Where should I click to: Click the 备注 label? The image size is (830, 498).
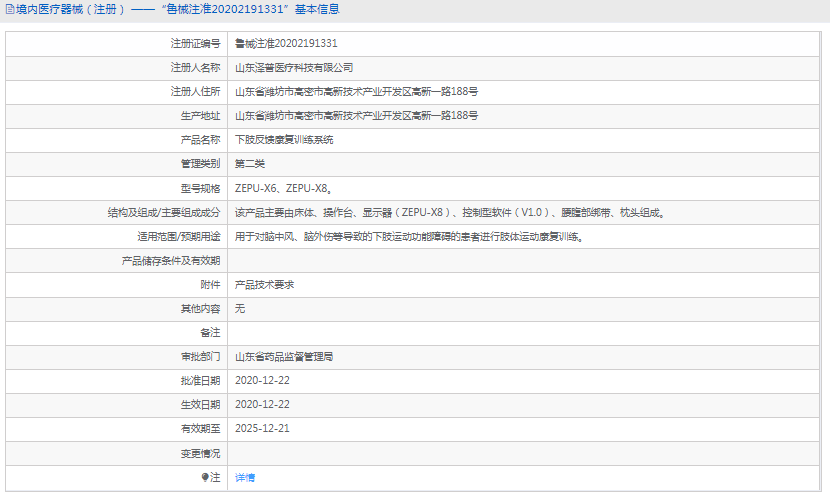(x=210, y=332)
